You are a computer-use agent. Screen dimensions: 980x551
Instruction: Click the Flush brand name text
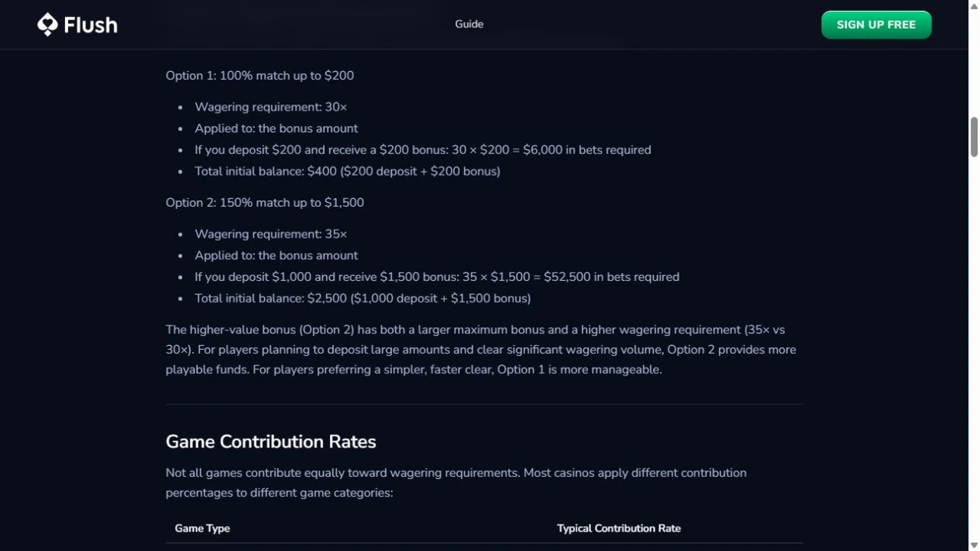point(90,24)
